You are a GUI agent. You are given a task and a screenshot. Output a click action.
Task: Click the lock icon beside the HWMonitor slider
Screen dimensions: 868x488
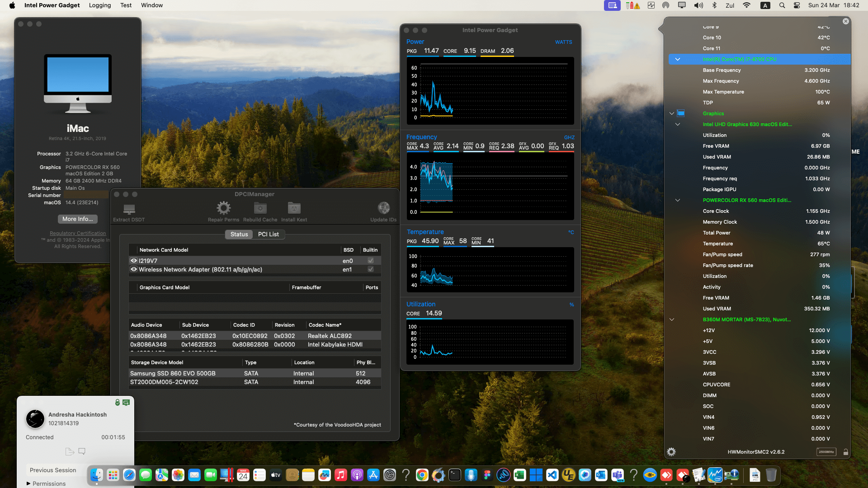845,451
